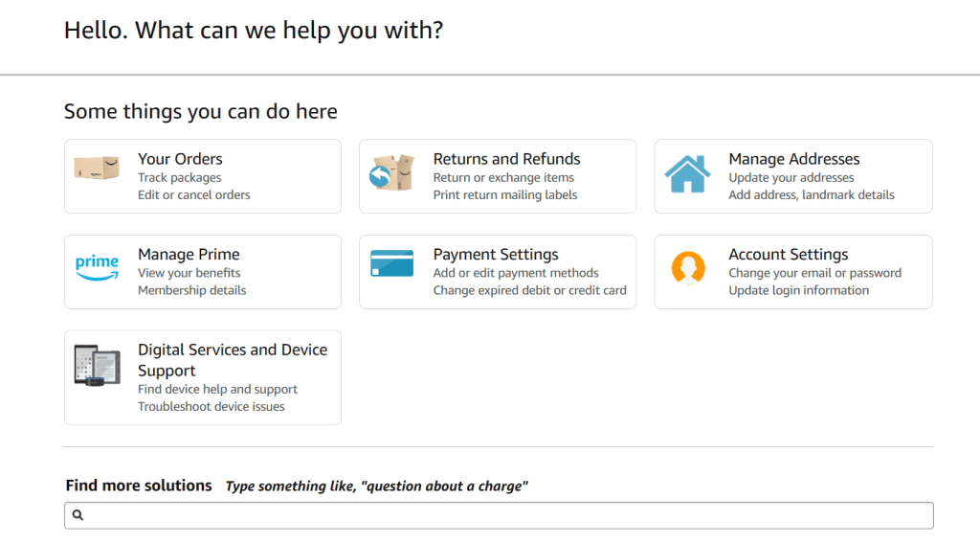This screenshot has height=543, width=980.
Task: Go to Account Settings heading
Action: [x=789, y=254]
